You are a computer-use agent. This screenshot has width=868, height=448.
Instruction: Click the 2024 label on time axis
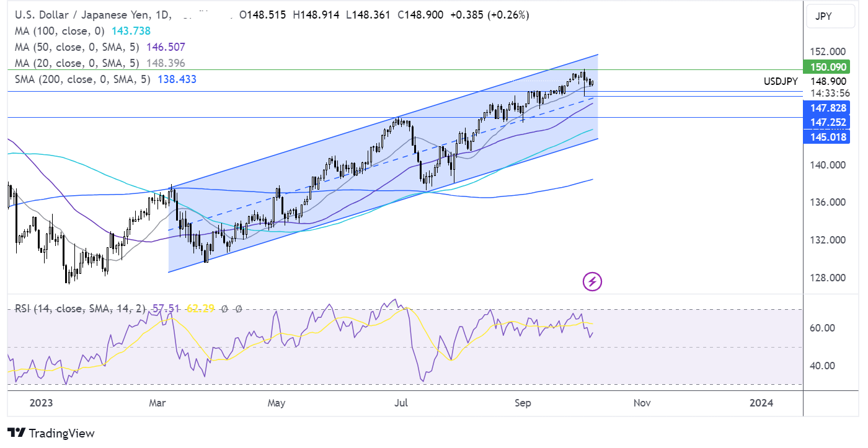point(762,403)
